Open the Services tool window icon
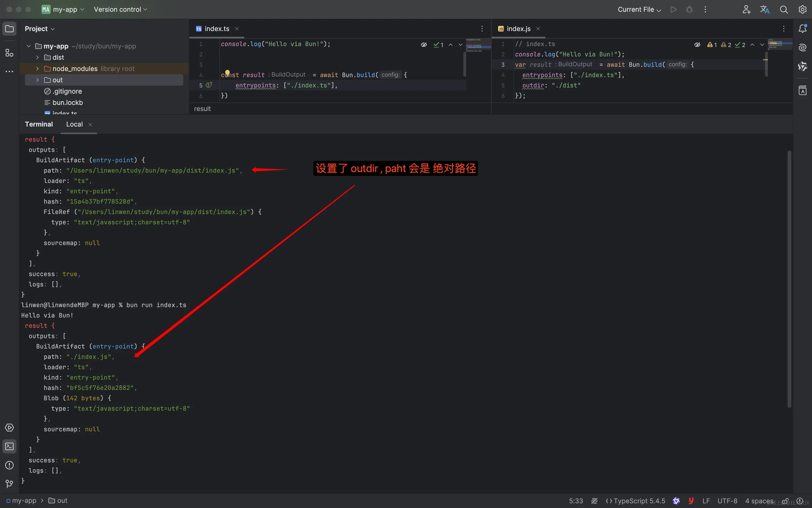The width and height of the screenshot is (812, 508). [x=9, y=428]
